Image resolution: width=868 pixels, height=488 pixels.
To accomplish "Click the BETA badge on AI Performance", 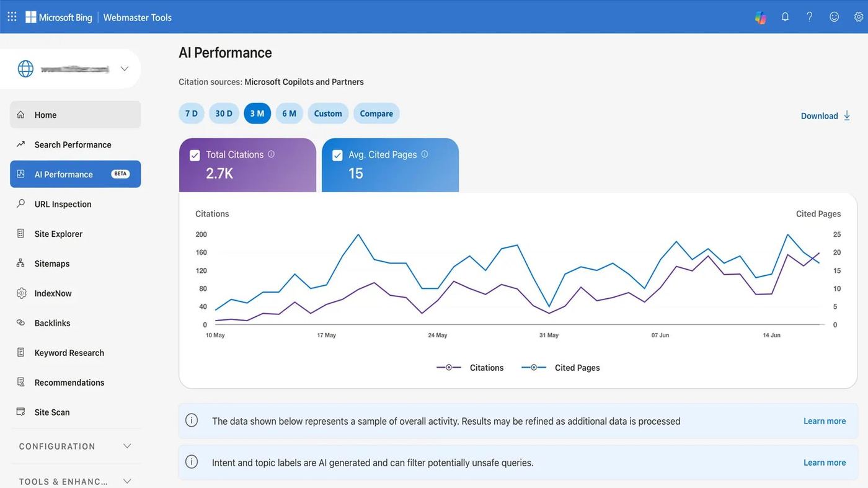I will tap(120, 174).
